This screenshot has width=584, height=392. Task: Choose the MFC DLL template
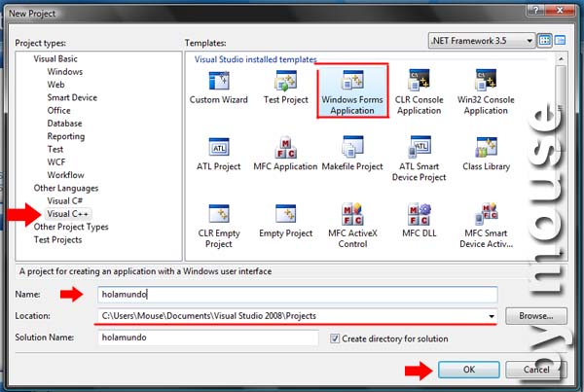[419, 221]
